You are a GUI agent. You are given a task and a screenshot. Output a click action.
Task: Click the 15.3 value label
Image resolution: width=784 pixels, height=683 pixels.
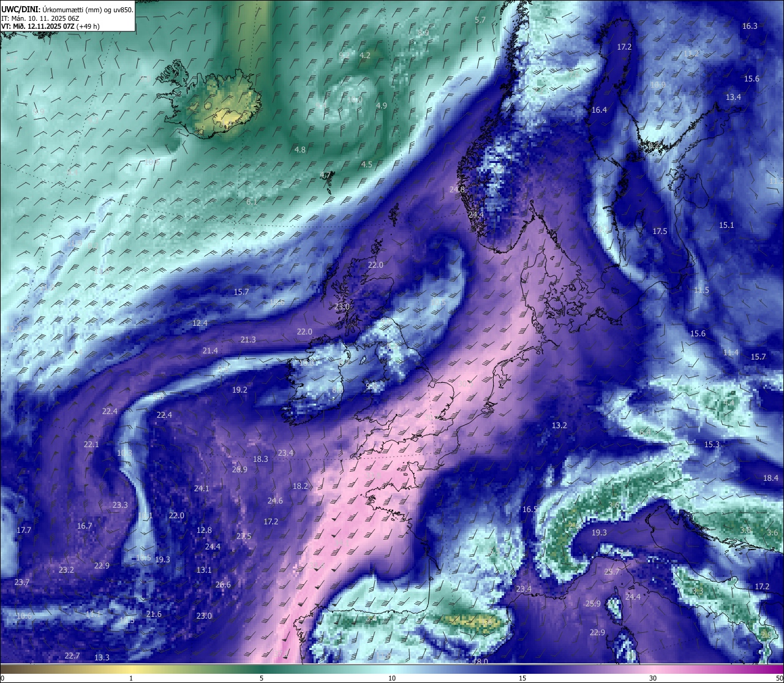(712, 444)
